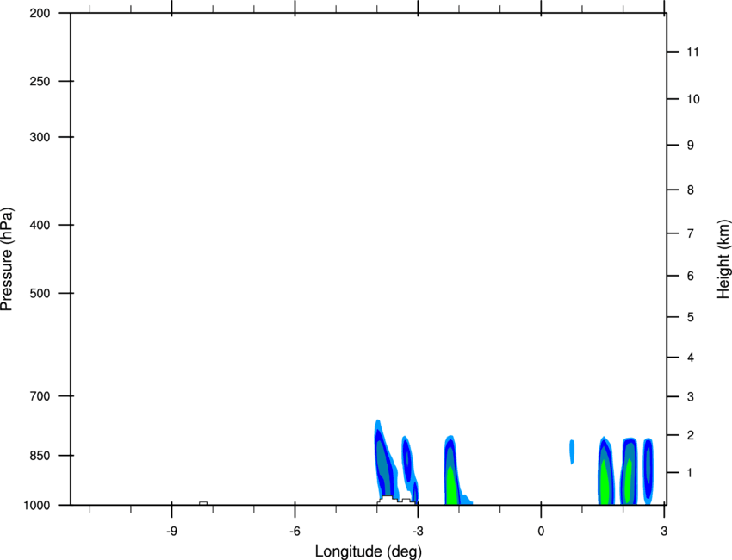
Task: Click the 400 pressure tick label
Action: [40, 225]
